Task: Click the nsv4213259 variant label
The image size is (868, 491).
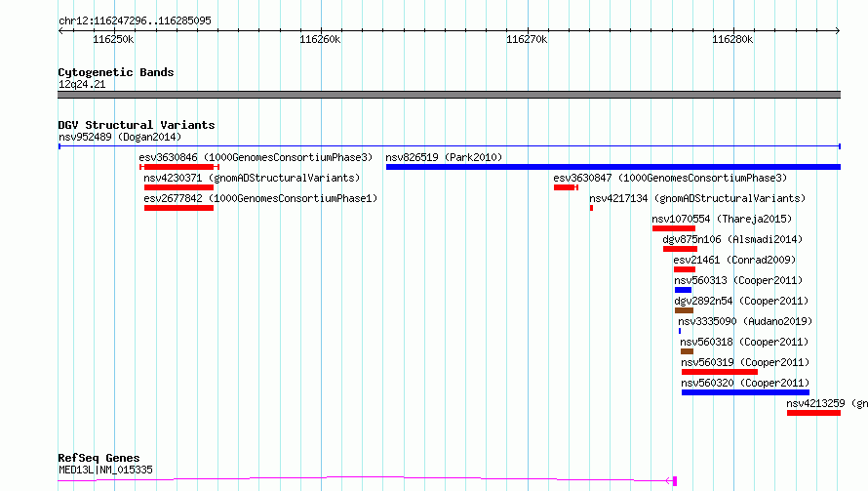Action: [x=827, y=403]
